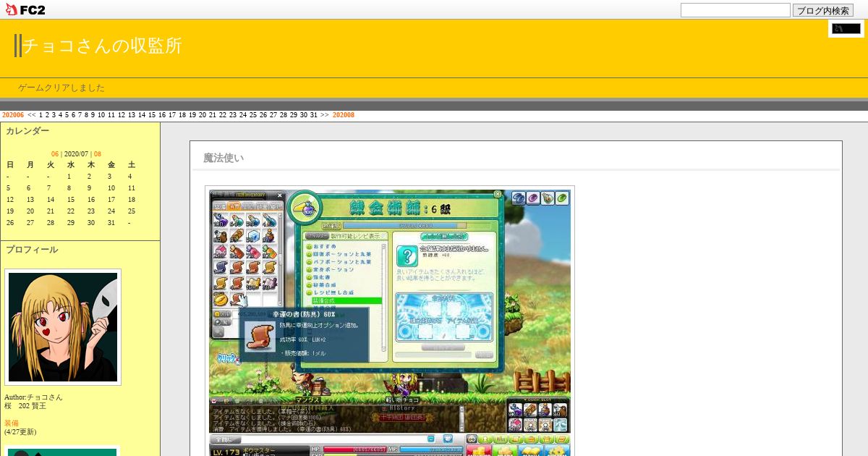This screenshot has height=456, width=868.
Task: Open the 魔法使い post title
Action: [224, 158]
